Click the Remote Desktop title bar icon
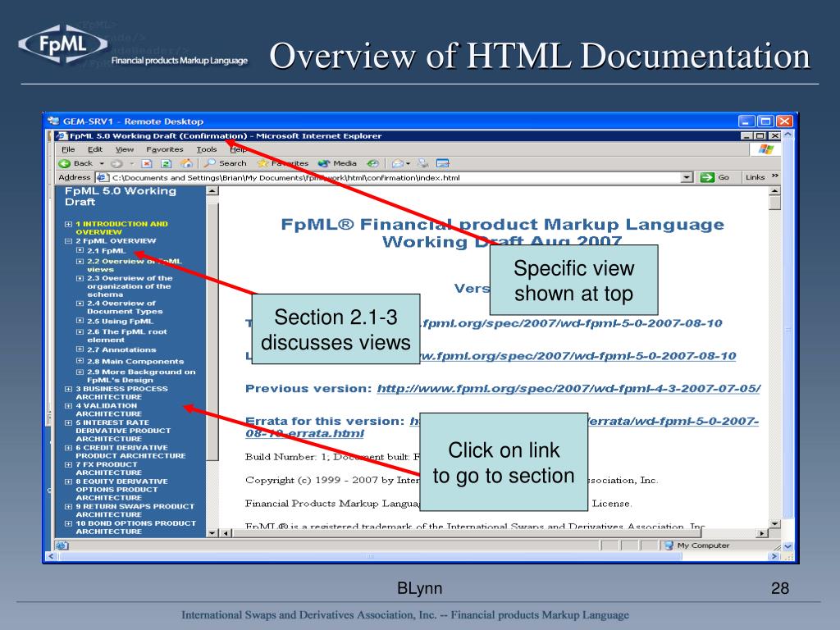Screen dimensions: 840x630 [x=53, y=121]
